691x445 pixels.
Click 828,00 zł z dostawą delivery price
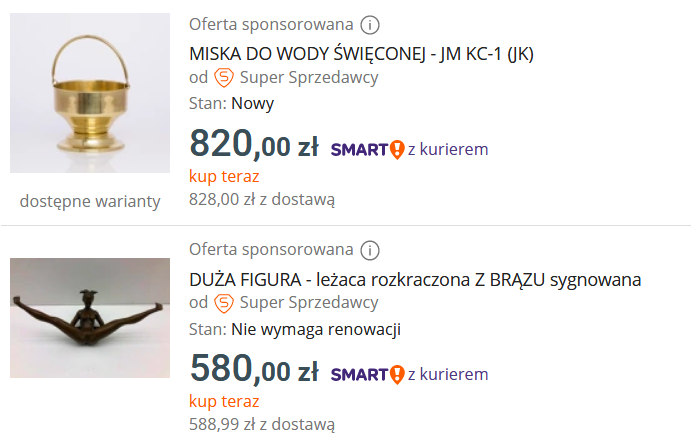click(262, 199)
